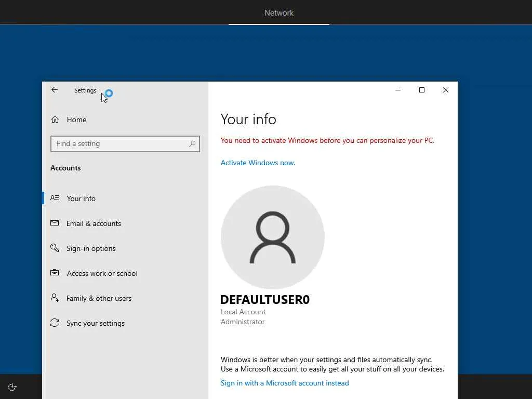Click the DEFAULTUSER0 profile avatar picture
Image resolution: width=532 pixels, height=399 pixels.
click(x=273, y=237)
